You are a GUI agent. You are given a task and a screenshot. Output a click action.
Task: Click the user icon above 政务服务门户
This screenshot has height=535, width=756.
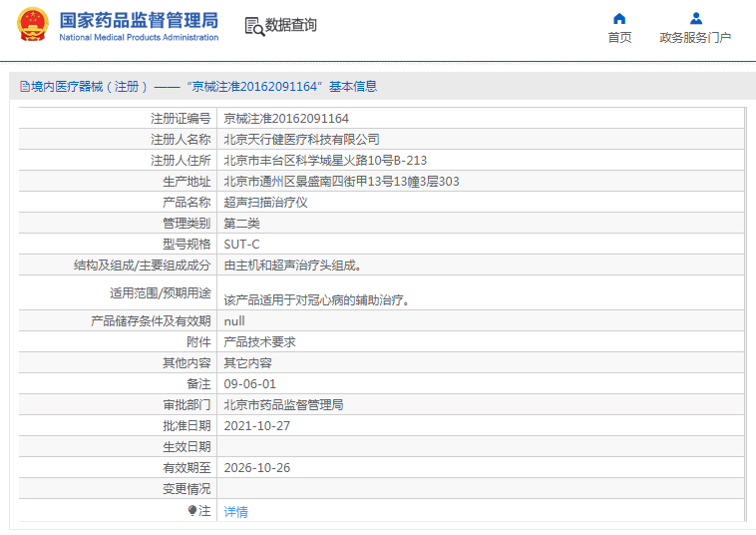tap(696, 19)
